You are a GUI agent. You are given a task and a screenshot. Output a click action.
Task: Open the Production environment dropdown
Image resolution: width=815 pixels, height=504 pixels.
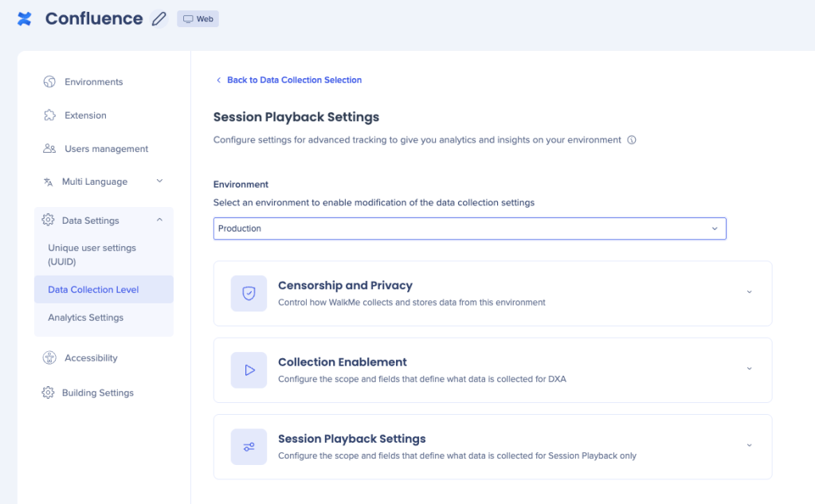click(x=469, y=229)
